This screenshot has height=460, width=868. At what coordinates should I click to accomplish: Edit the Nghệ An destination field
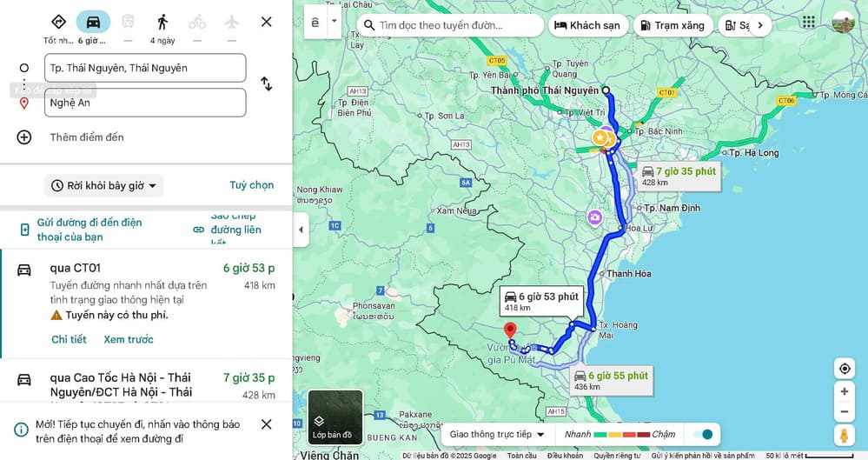(145, 103)
